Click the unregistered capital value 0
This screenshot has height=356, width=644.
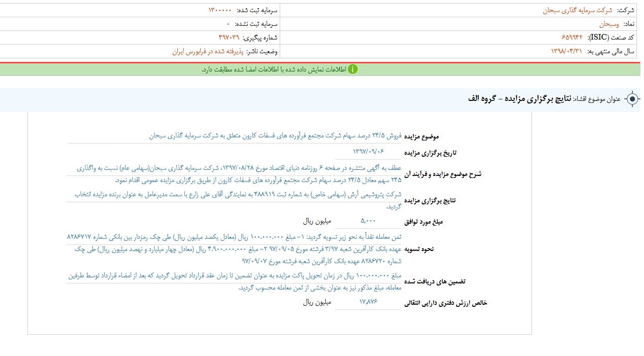pos(228,24)
